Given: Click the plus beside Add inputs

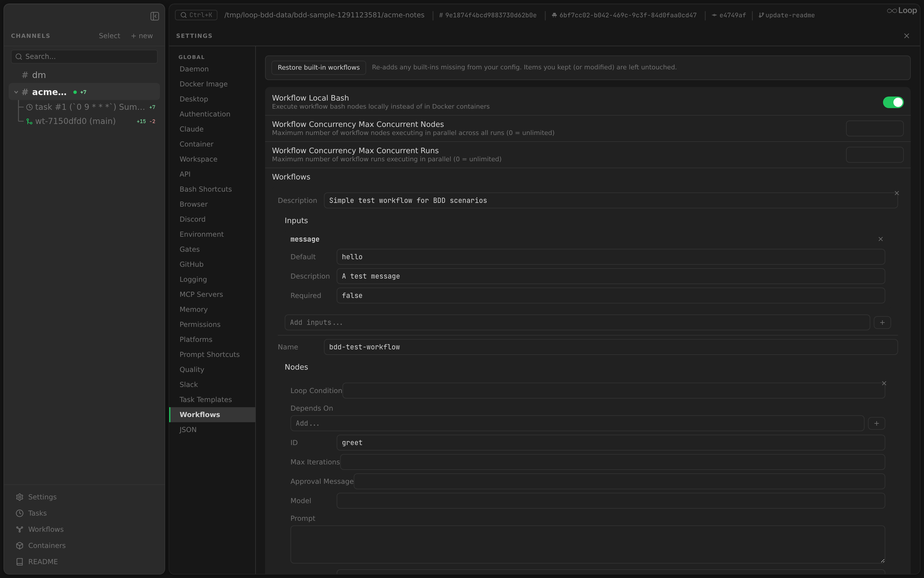Looking at the screenshot, I should click(x=882, y=323).
